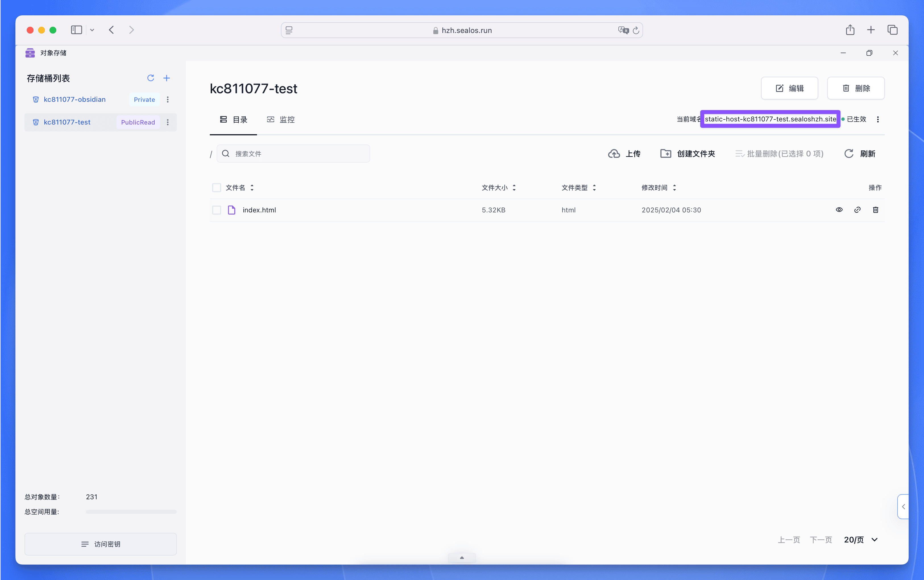Close the 对象存储 app window
This screenshot has height=580, width=924.
pyautogui.click(x=895, y=53)
